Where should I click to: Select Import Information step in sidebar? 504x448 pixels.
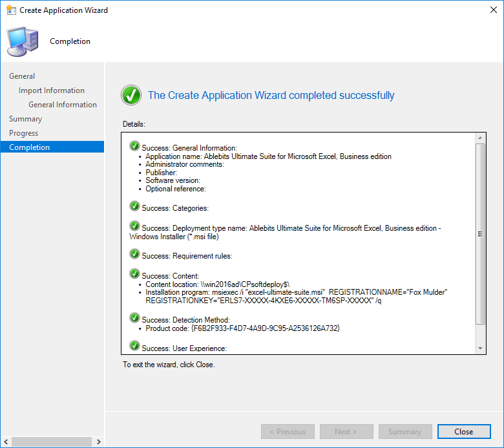[52, 91]
